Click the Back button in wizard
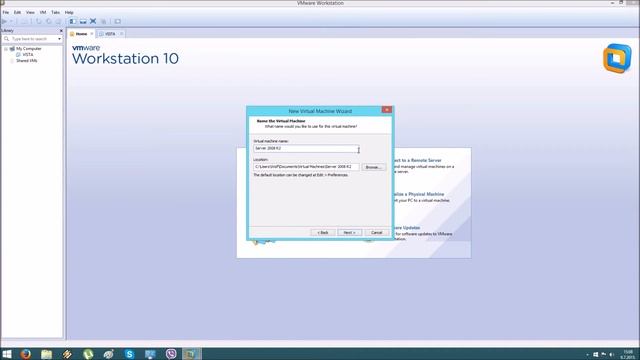The width and height of the screenshot is (640, 360). (x=323, y=232)
